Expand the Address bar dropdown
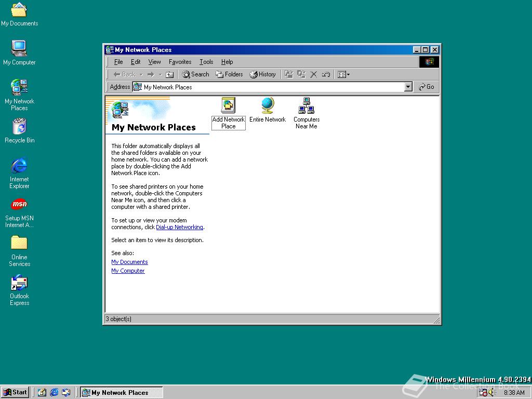 [x=409, y=87]
